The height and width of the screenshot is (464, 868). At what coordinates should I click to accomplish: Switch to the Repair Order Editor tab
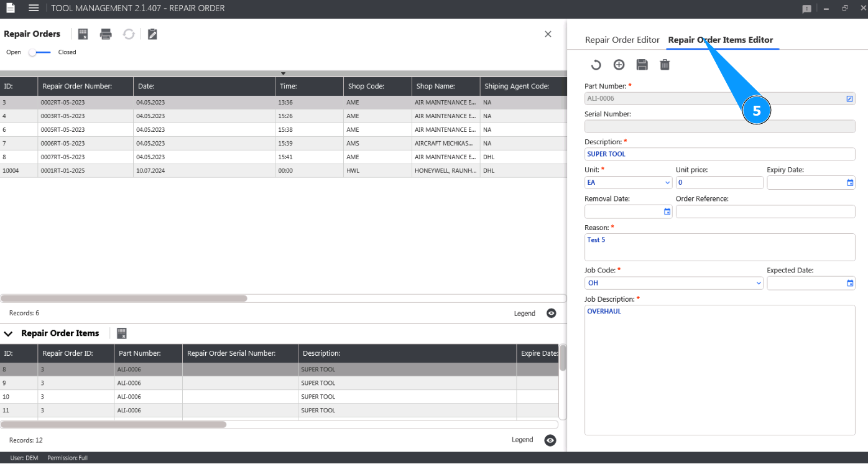tap(622, 40)
